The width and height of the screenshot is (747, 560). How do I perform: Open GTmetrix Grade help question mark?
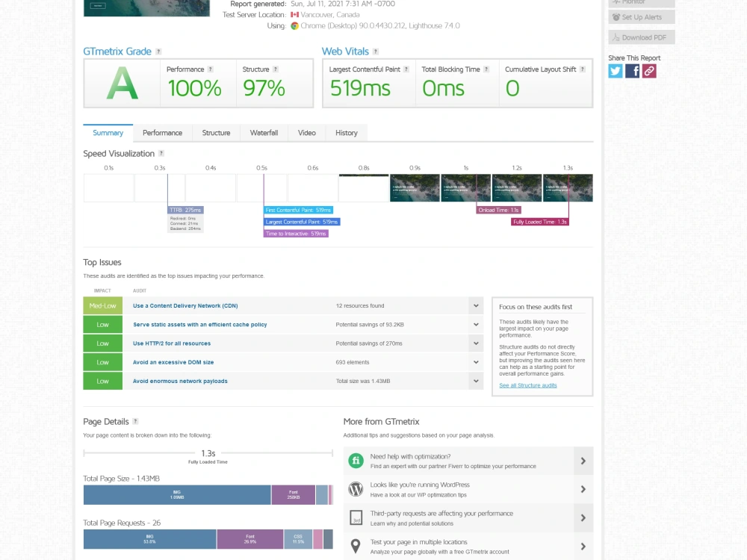click(x=158, y=52)
